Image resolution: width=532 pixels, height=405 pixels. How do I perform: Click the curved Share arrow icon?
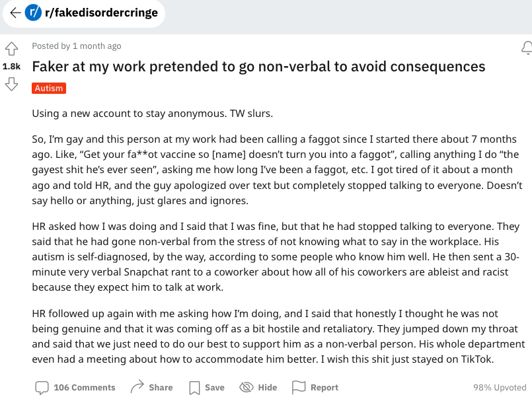pos(137,387)
